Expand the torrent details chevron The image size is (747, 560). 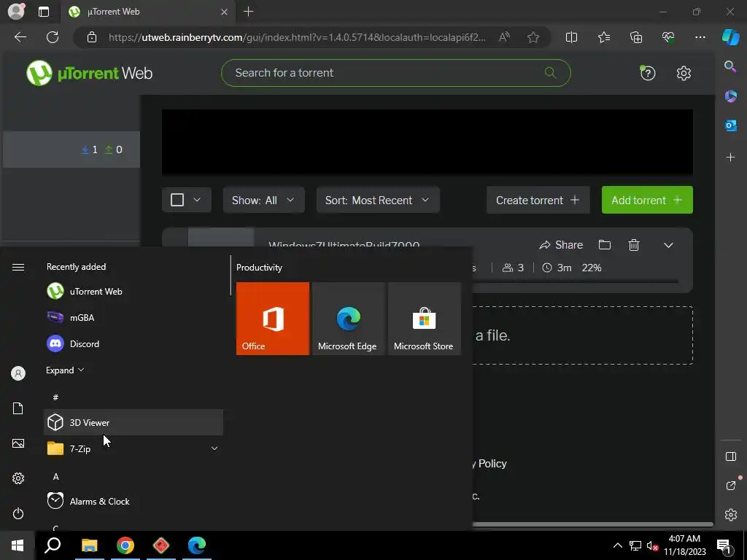pyautogui.click(x=668, y=245)
